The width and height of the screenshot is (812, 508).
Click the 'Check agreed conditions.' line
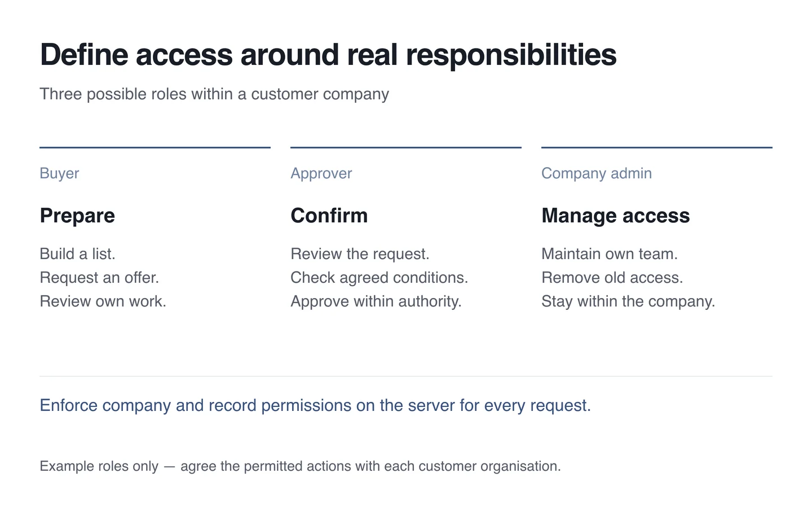(x=379, y=278)
